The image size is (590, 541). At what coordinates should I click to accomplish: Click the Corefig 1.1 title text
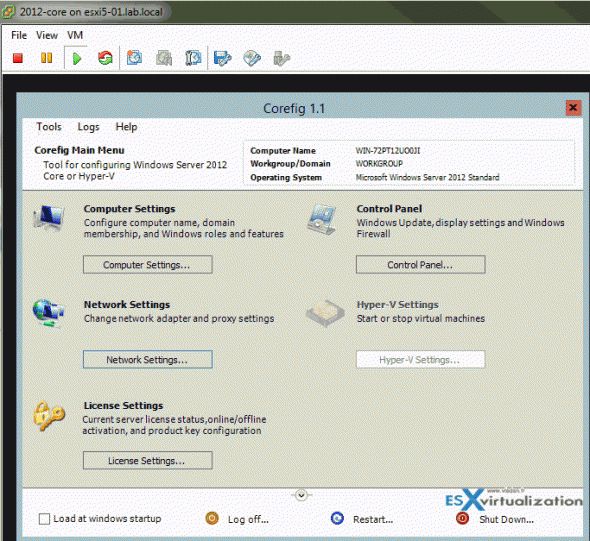(294, 108)
